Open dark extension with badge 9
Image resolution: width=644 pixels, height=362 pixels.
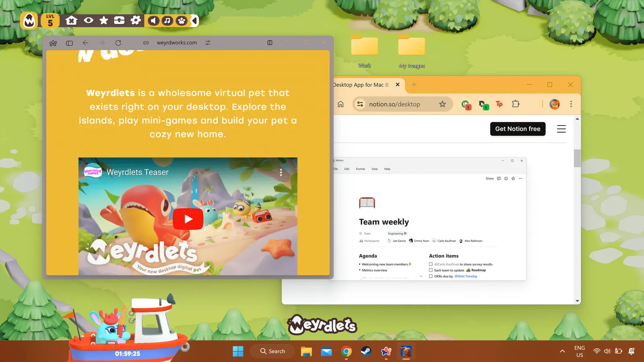tap(484, 105)
